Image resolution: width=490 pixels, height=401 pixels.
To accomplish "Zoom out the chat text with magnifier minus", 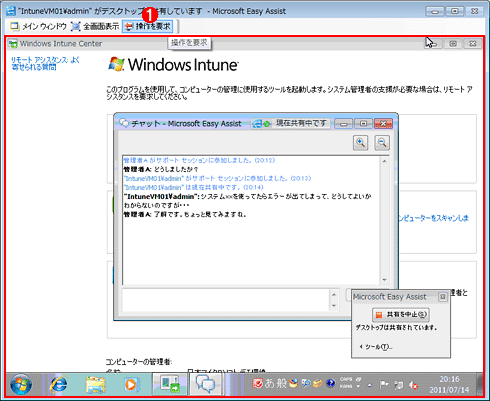I will pos(382,143).
